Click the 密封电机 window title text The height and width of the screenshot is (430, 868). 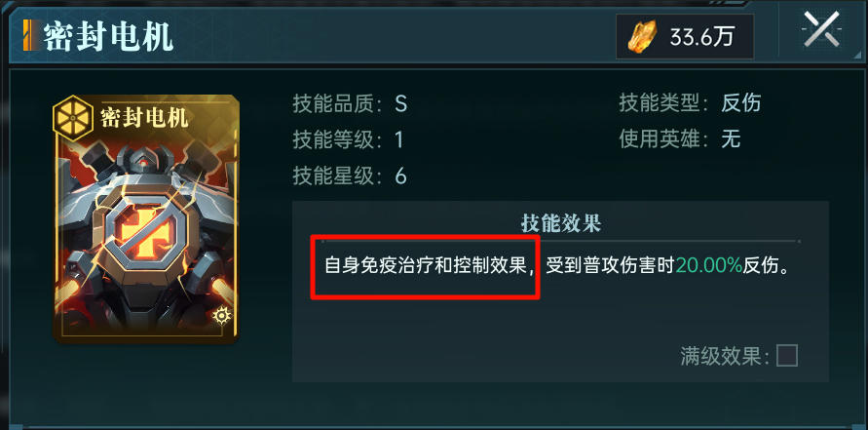click(108, 36)
